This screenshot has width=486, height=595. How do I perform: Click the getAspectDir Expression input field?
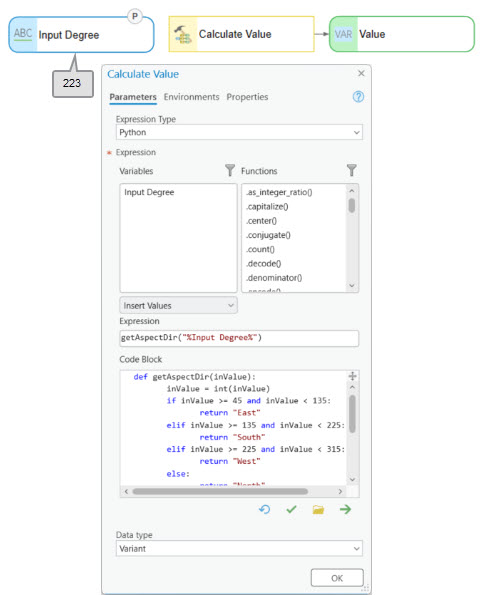click(239, 338)
